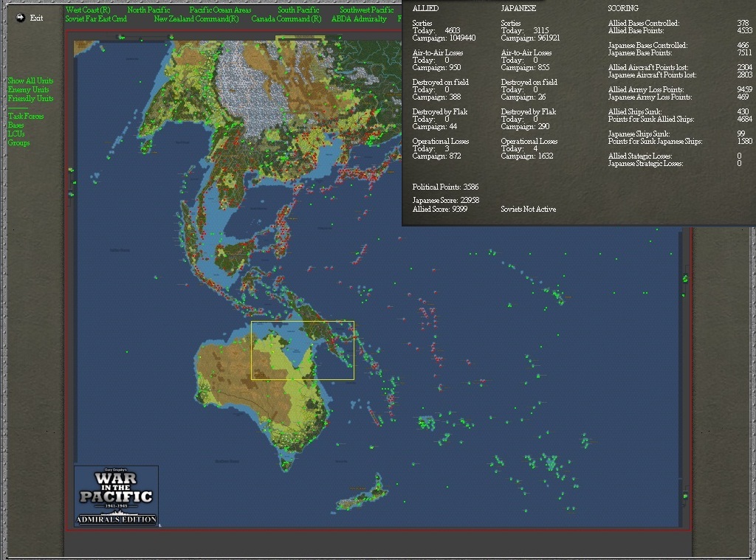Show All Units on map
Screen dimensions: 756x560
click(30, 80)
